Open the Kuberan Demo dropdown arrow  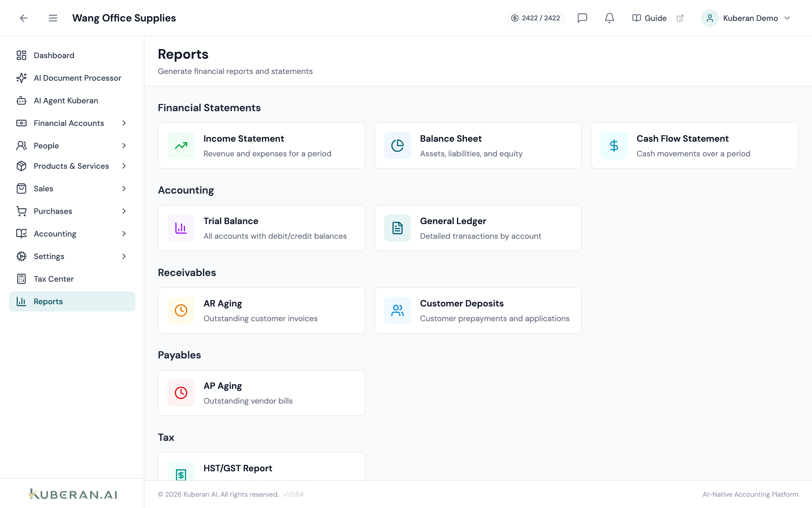pos(787,18)
